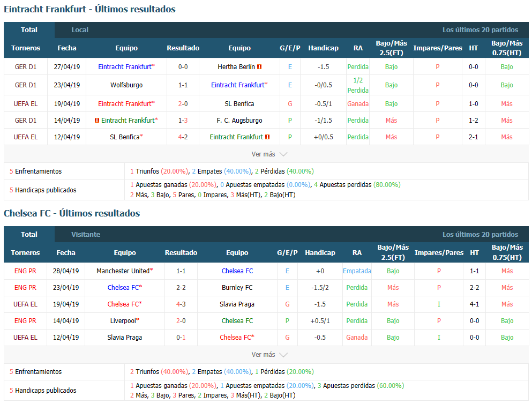Click 2 Triunfos (40.00%) in Chelsea's summary
Image resolution: width=532 pixels, height=404 pixels.
click(159, 372)
